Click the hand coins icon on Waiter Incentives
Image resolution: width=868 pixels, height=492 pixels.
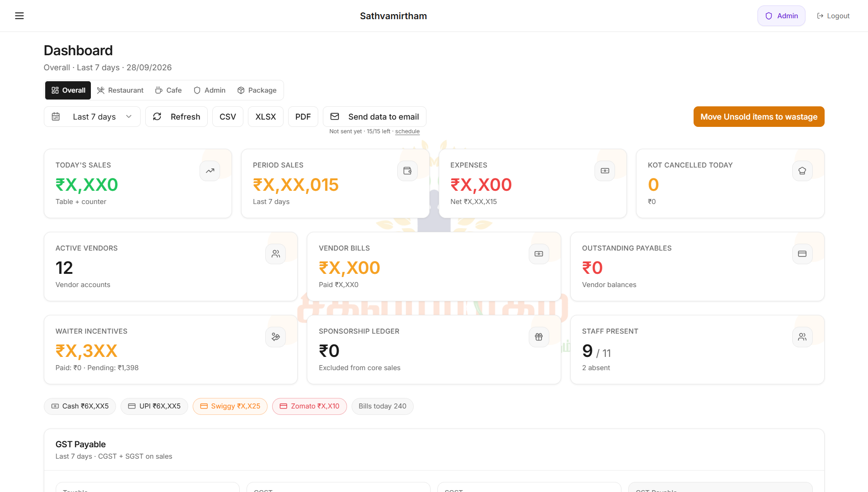click(276, 337)
